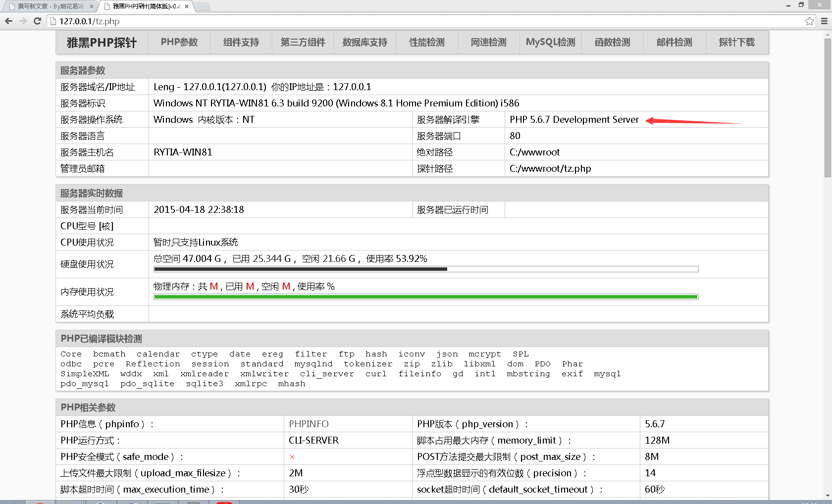Viewport: 832px width, 504px height.
Task: Click the CLI-SERVER run mode value
Action: (x=314, y=441)
